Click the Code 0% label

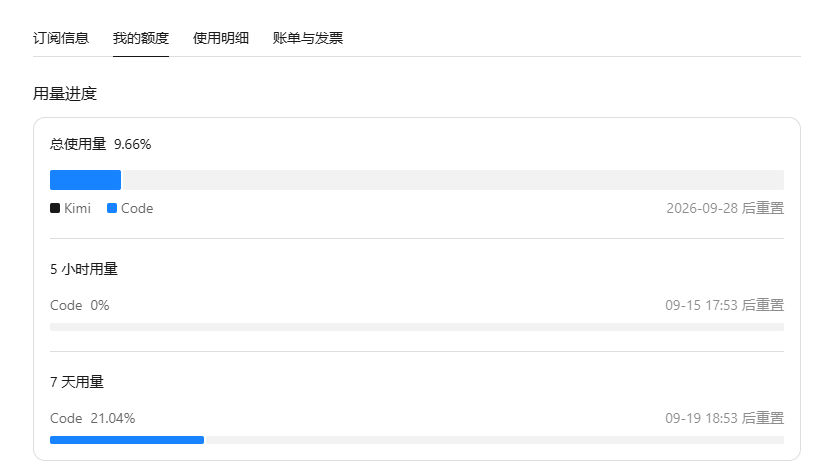[80, 305]
